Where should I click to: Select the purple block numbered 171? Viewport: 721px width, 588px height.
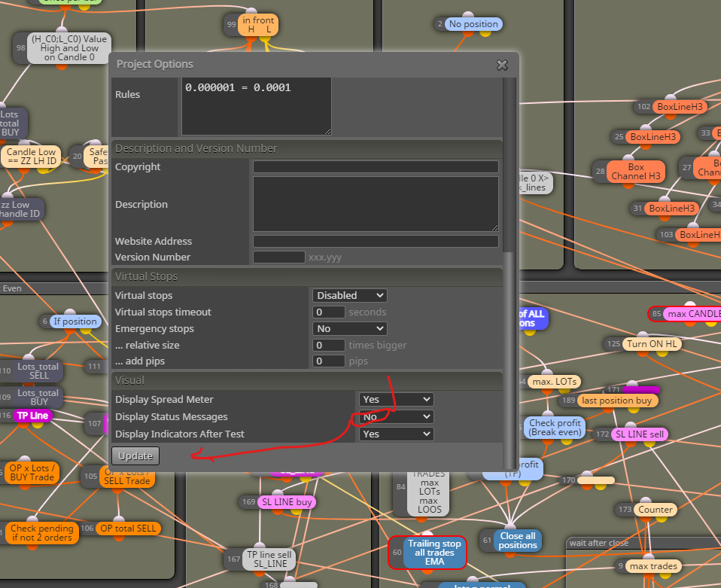[641, 390]
